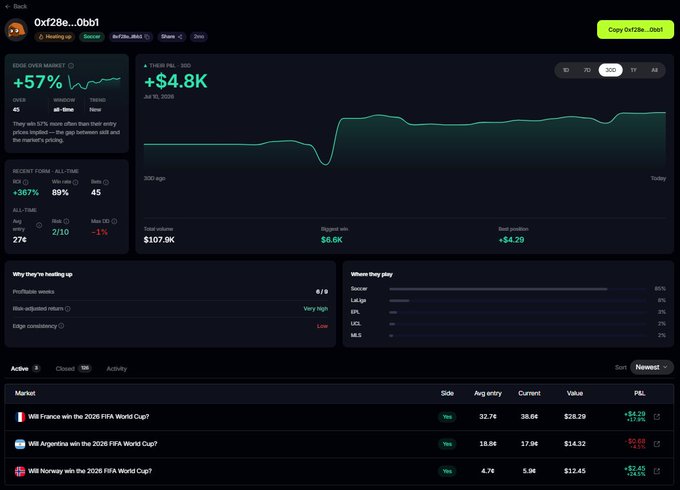Click the $107.9K total volume value
This screenshot has width=680, height=490.
(x=159, y=240)
